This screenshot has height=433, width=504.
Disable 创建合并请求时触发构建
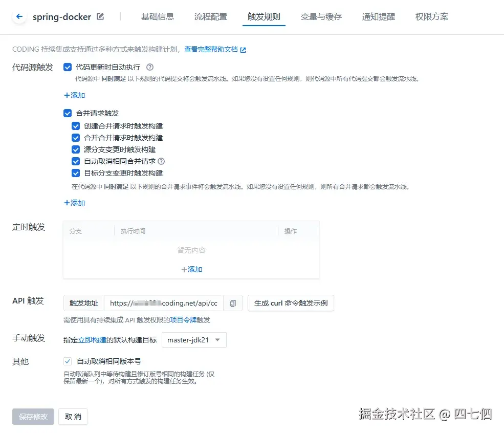coord(76,125)
